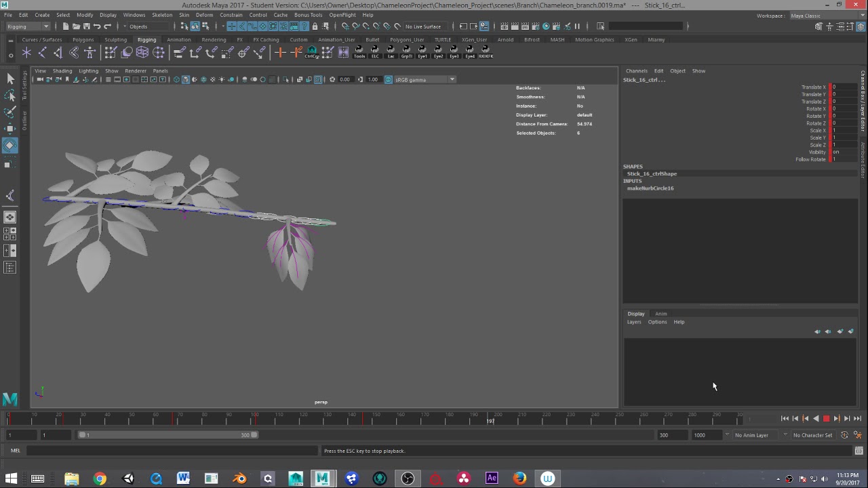Click the Translate X value field
868x488 pixels.
(844, 87)
